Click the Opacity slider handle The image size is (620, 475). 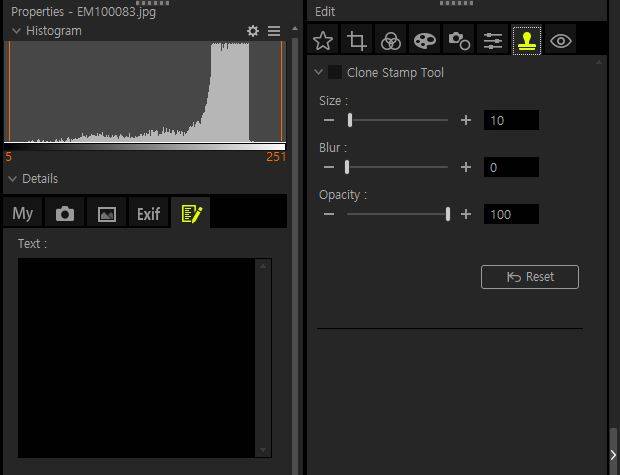tap(447, 214)
